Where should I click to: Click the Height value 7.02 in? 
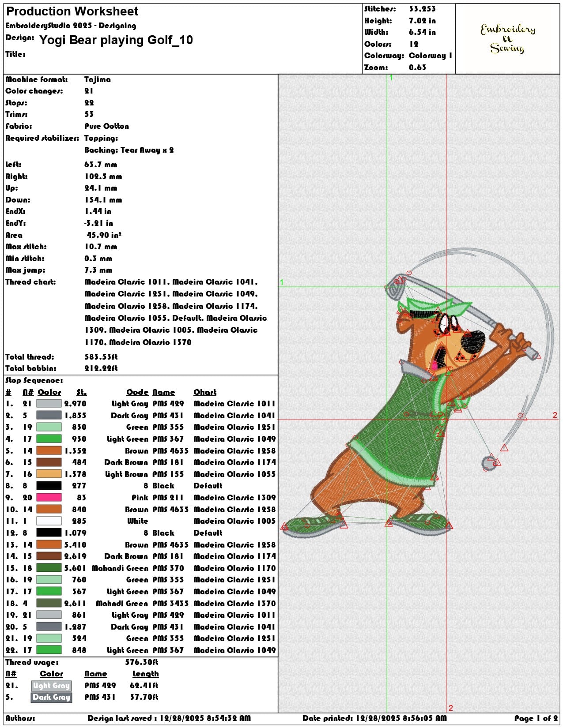click(x=422, y=21)
